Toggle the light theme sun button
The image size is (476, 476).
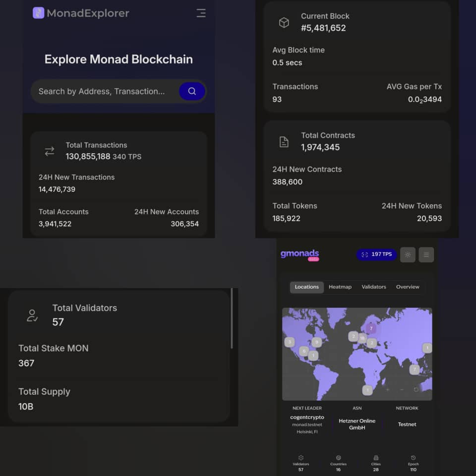pos(408,255)
